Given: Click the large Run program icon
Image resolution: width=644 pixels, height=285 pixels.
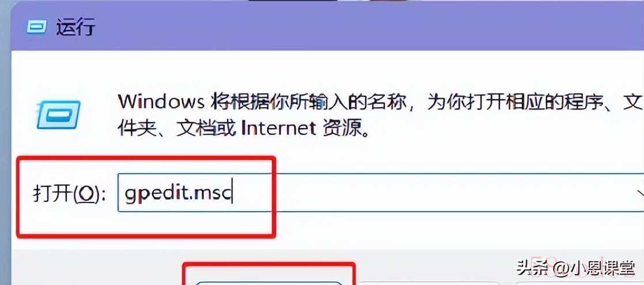Looking at the screenshot, I should [58, 114].
